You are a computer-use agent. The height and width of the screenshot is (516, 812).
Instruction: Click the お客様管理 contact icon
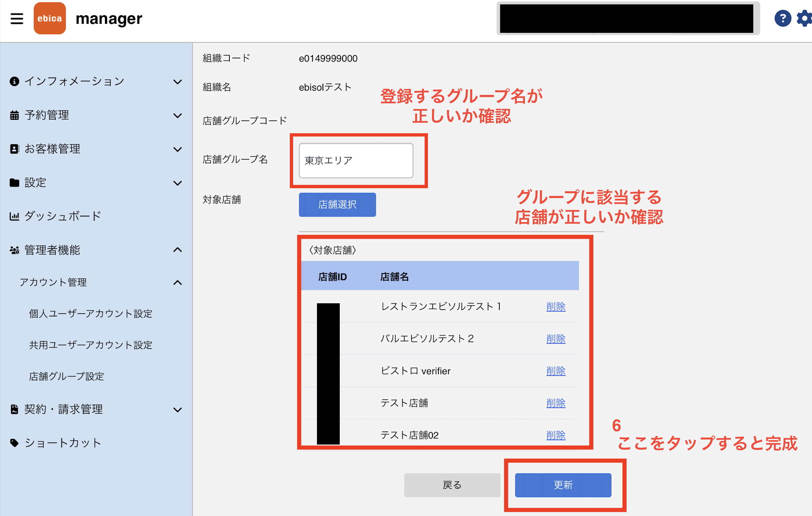point(14,149)
